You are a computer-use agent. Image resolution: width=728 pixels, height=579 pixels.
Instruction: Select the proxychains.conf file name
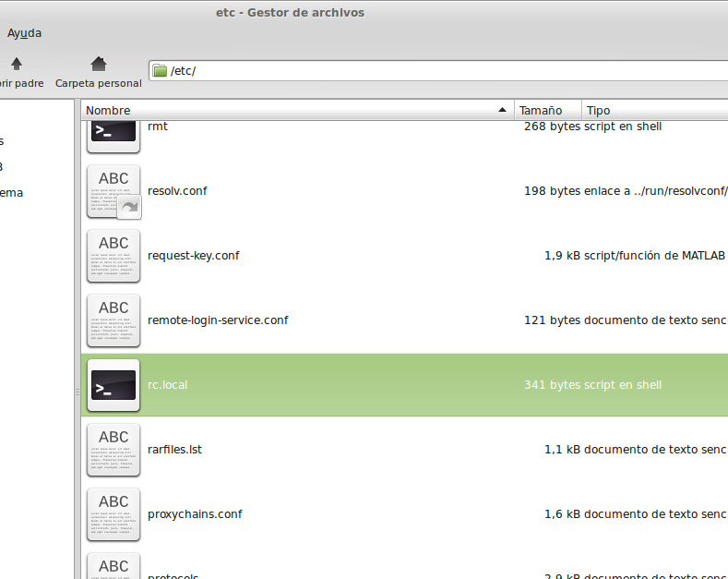pyautogui.click(x=195, y=514)
